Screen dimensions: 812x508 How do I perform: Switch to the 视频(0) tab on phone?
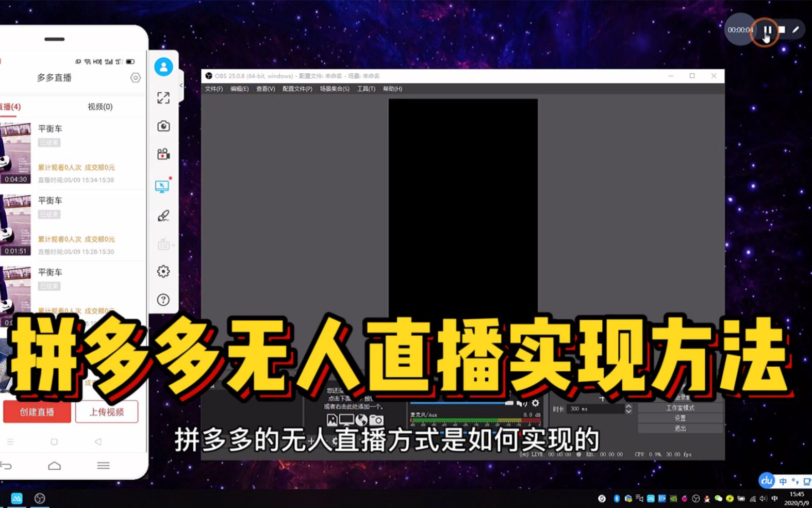(100, 107)
